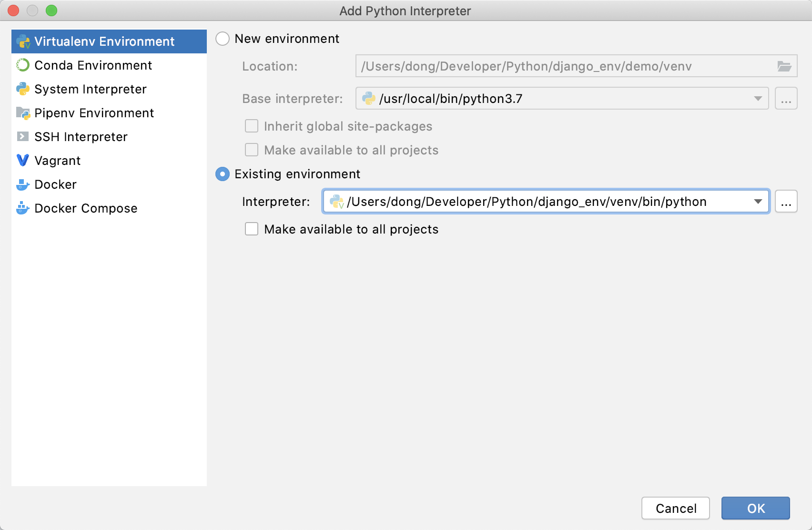Select Conda Environment in the sidebar
This screenshot has height=530, width=812.
tap(109, 65)
